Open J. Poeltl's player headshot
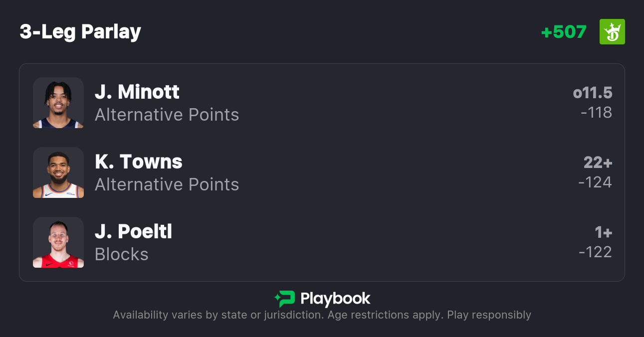This screenshot has width=644, height=337. (x=58, y=242)
